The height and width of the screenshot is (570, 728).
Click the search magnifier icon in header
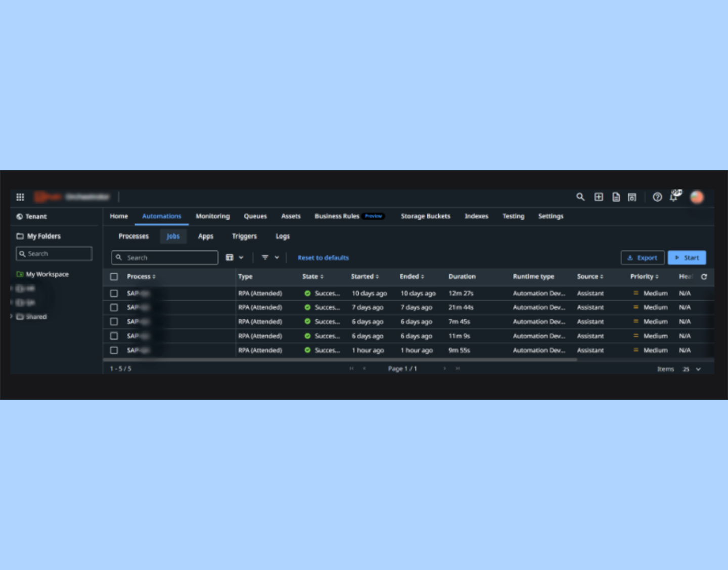(580, 197)
